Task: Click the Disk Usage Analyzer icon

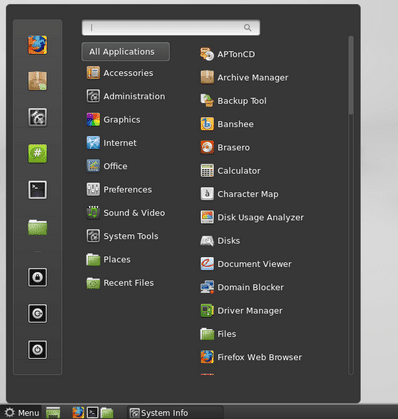Action: click(207, 217)
